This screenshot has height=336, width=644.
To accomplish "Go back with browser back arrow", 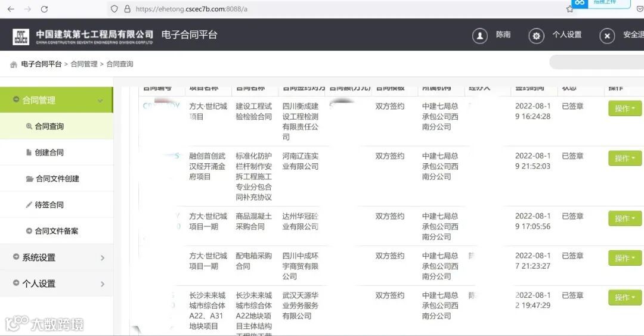I will (11, 8).
